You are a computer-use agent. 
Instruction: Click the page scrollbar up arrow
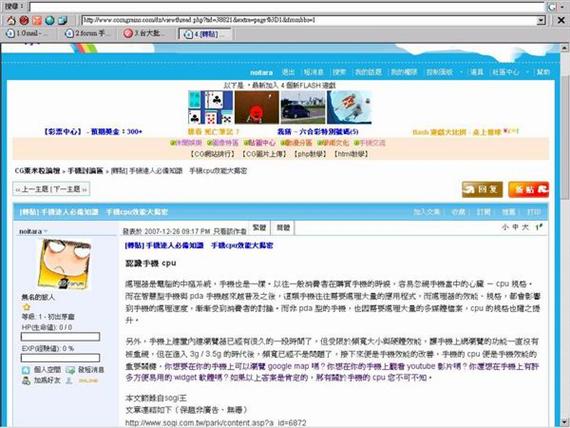coord(564,48)
